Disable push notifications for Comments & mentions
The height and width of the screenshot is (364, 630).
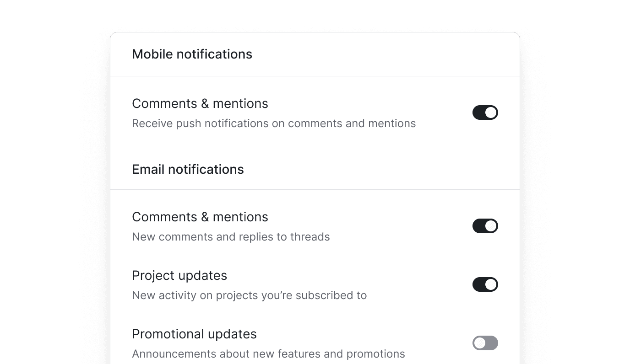tap(485, 112)
